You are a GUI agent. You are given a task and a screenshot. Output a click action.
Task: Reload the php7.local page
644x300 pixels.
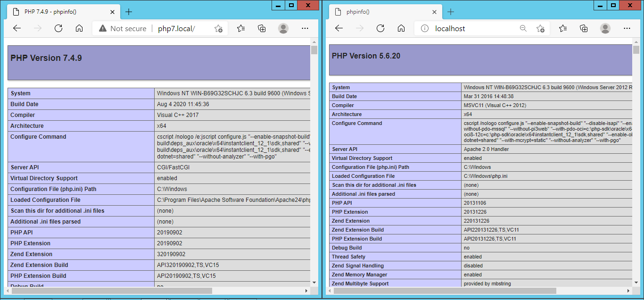58,28
